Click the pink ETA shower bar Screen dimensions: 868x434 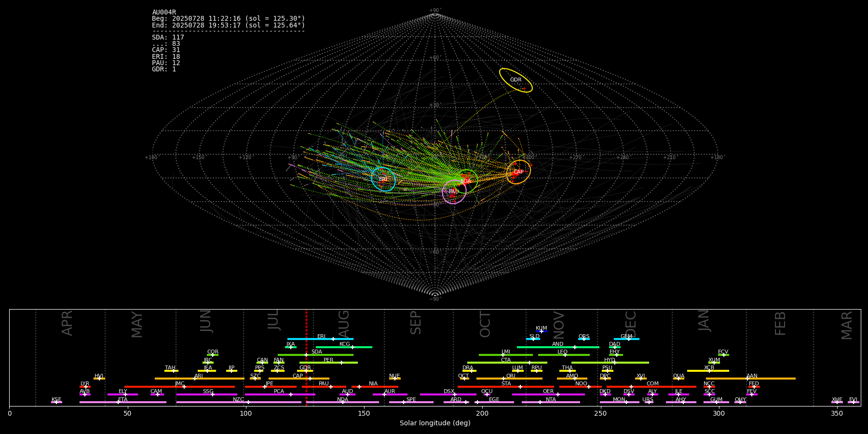[123, 402]
